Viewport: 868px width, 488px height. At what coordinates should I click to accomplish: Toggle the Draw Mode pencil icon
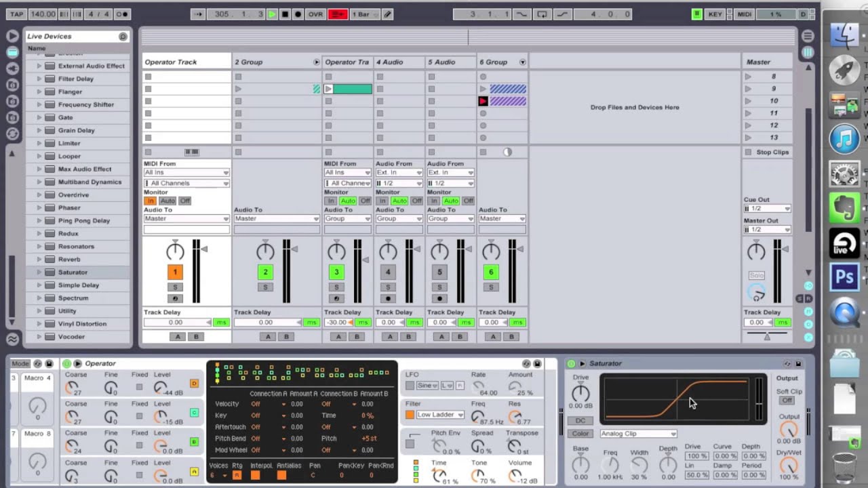[387, 14]
